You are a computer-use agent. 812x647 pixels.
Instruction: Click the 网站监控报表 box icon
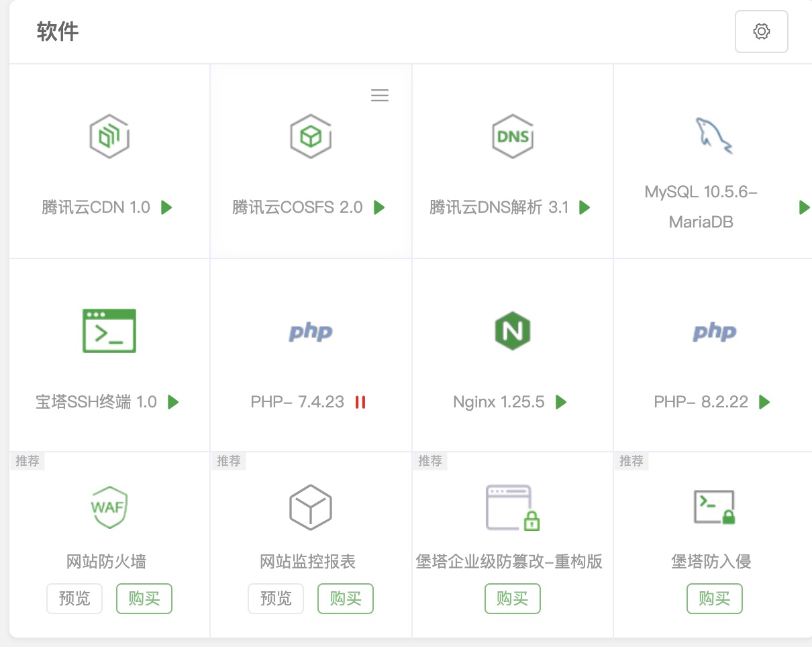[x=311, y=507]
